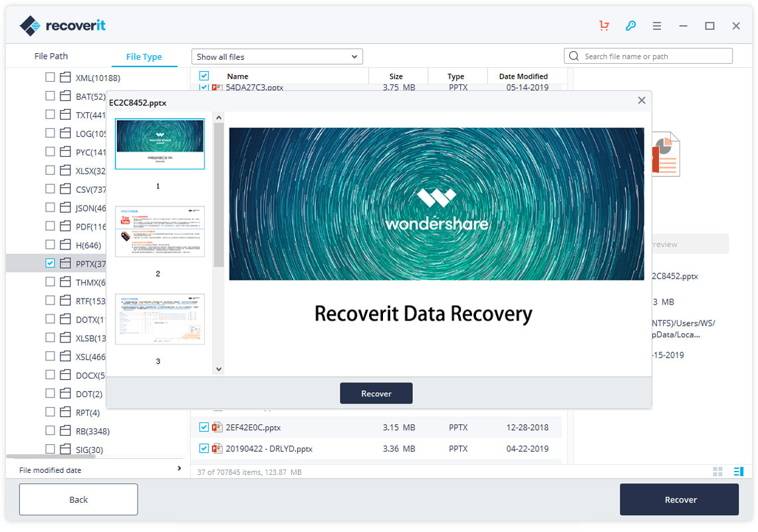Sort by Date Modified column header
The height and width of the screenshot is (532, 758).
click(523, 76)
